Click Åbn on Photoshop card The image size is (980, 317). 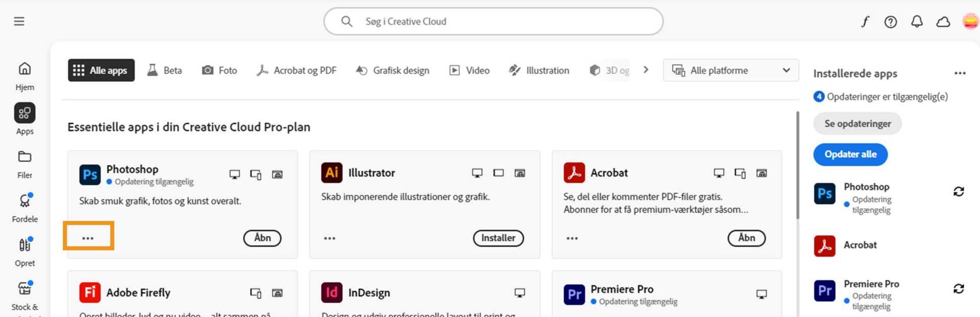click(x=262, y=238)
